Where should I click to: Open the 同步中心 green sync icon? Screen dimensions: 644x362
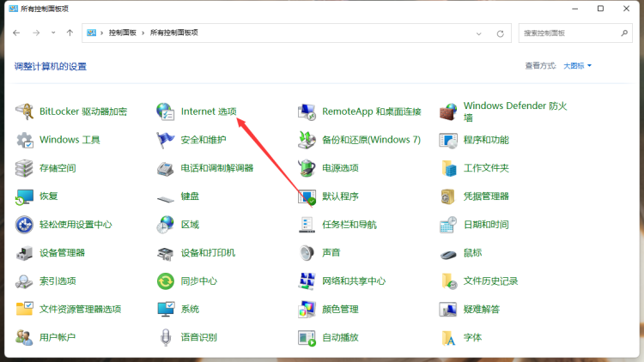tap(166, 281)
